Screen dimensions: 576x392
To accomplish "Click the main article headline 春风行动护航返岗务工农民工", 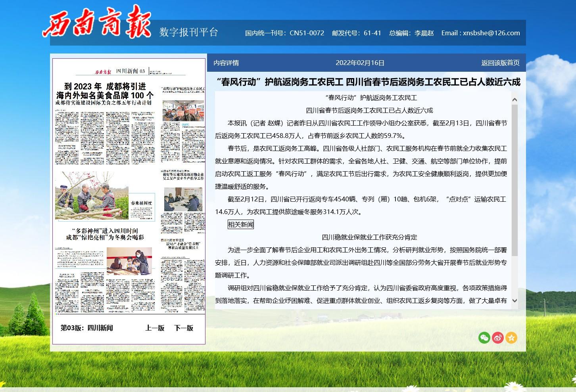I will pos(369,82).
